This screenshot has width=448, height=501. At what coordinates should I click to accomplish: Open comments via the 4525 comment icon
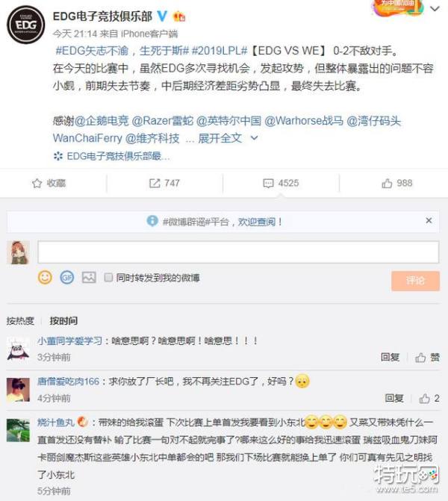point(268,183)
